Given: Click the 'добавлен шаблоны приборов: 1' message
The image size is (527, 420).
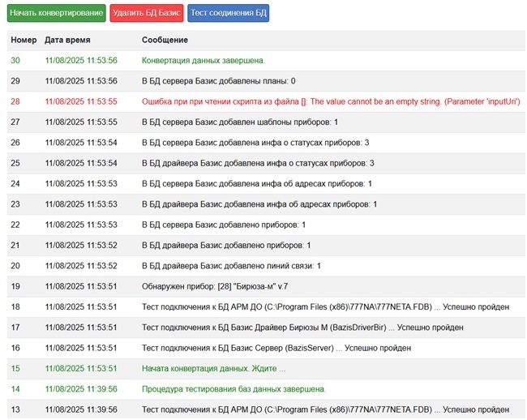Looking at the screenshot, I should [239, 122].
